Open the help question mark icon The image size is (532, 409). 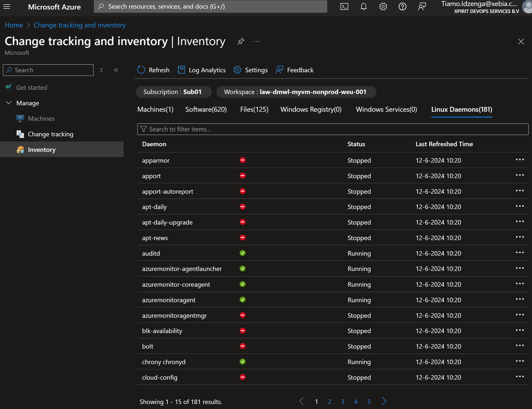pos(403,6)
